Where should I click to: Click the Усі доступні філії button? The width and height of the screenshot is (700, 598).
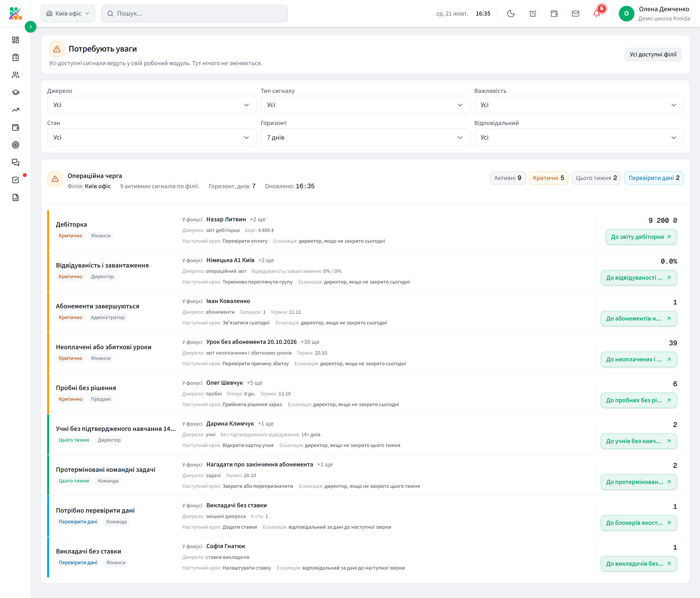(653, 54)
